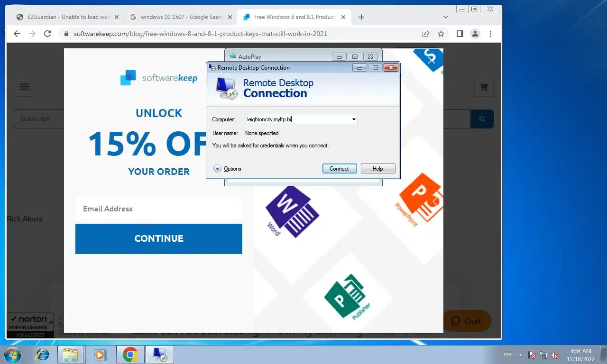Click the Connect button in Remote Desktop
The image size is (607, 364).
(340, 169)
